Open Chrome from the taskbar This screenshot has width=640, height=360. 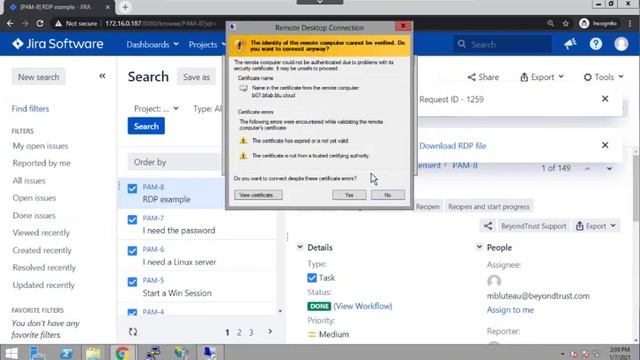click(x=122, y=353)
